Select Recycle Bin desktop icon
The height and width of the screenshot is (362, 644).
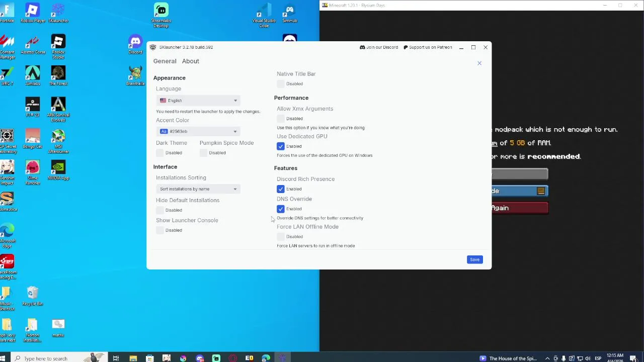click(x=33, y=296)
